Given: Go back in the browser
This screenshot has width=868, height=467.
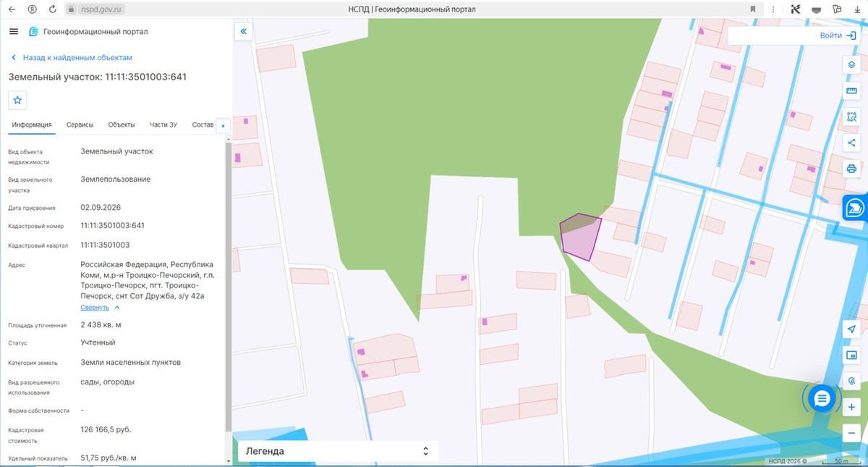Looking at the screenshot, I should point(11,9).
